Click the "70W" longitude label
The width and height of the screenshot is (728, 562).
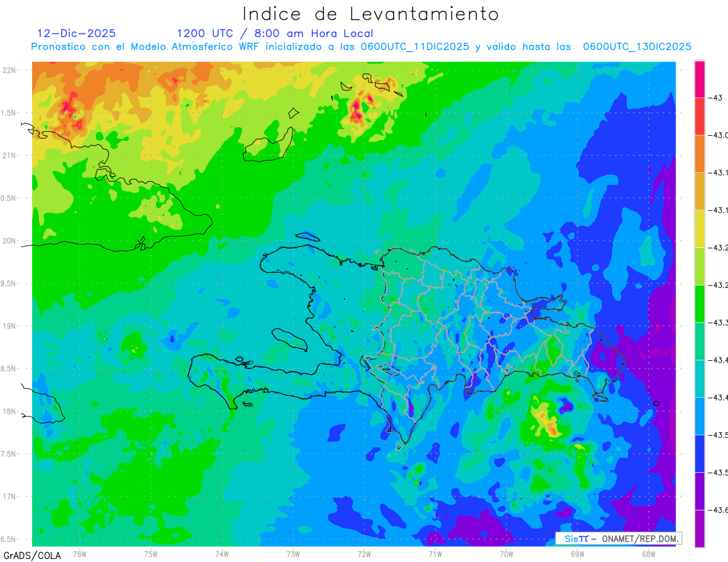point(506,554)
